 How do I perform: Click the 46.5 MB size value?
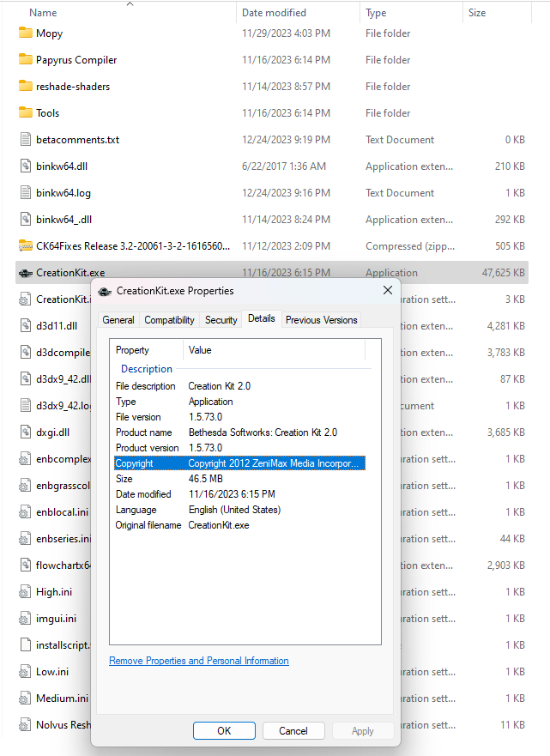pyautogui.click(x=206, y=479)
